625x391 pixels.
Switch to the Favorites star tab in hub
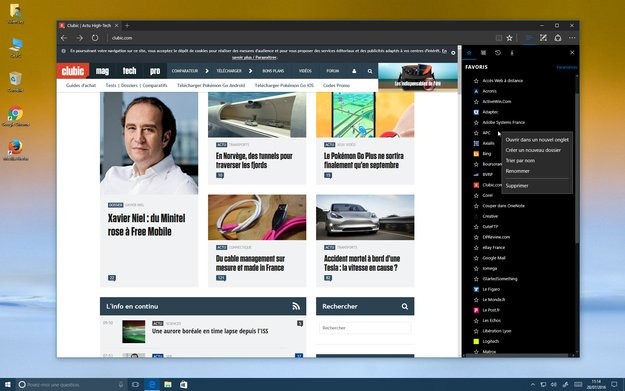(x=469, y=53)
